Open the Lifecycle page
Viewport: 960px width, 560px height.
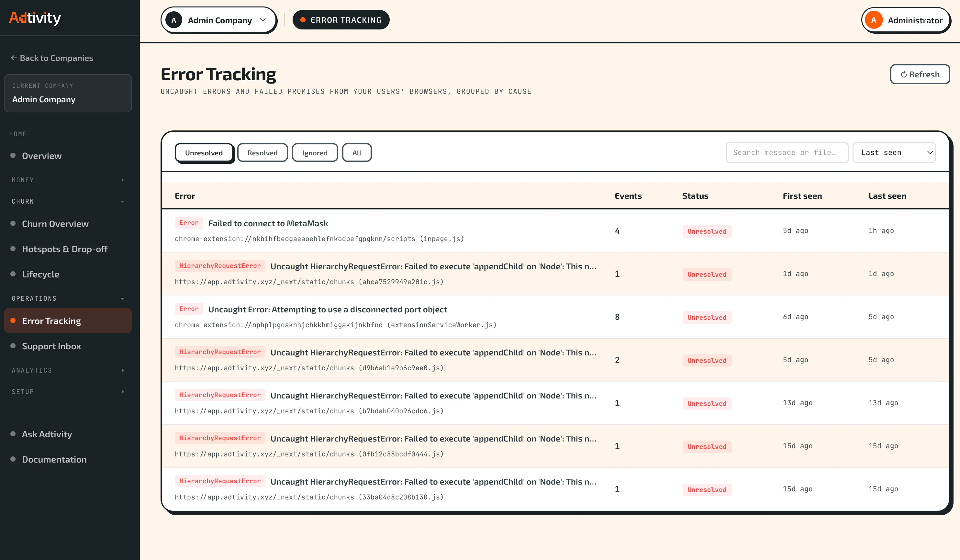pyautogui.click(x=68, y=274)
